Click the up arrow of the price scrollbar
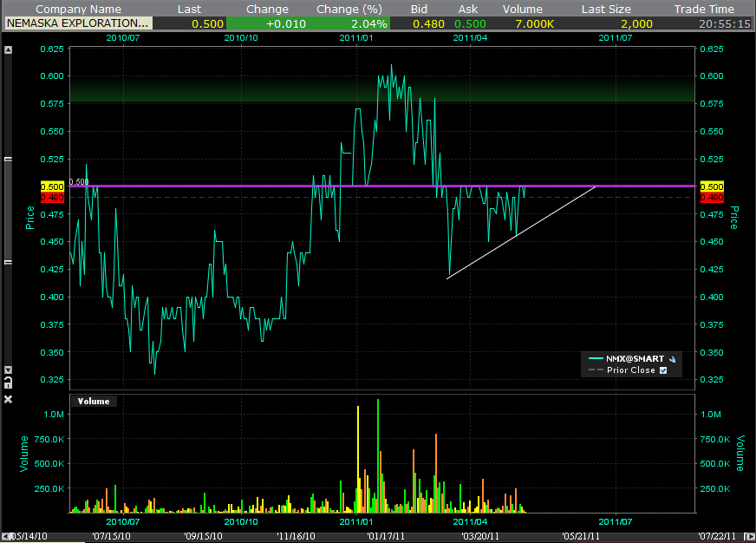 pos(9,50)
